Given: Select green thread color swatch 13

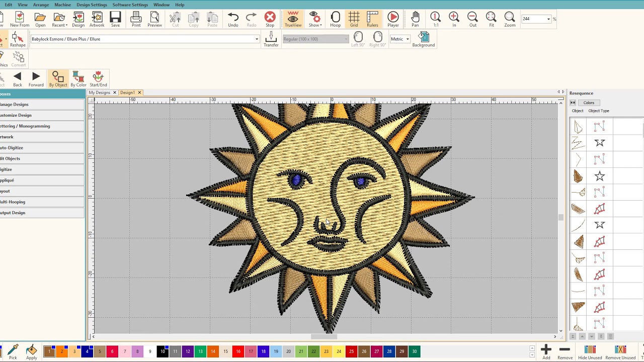Looking at the screenshot, I should pyautogui.click(x=200, y=351).
